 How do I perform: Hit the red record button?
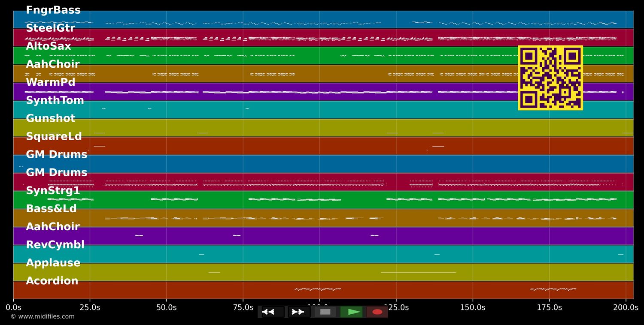coord(377,312)
